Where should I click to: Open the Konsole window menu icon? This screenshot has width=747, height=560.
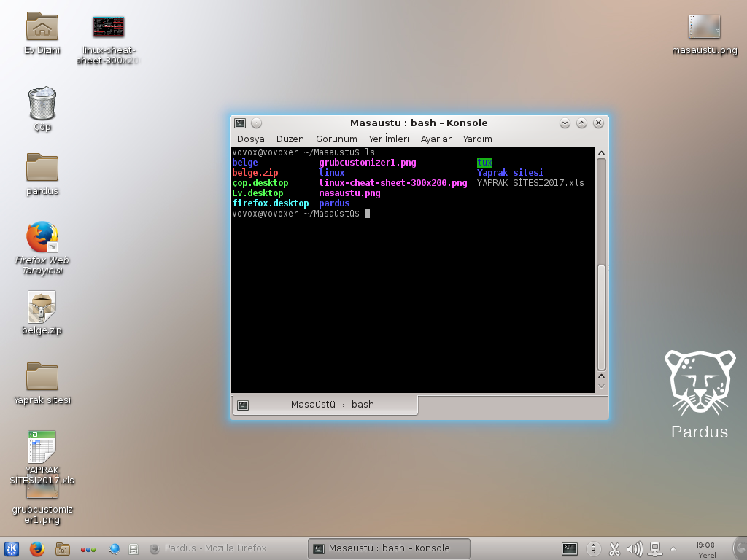pos(240,123)
